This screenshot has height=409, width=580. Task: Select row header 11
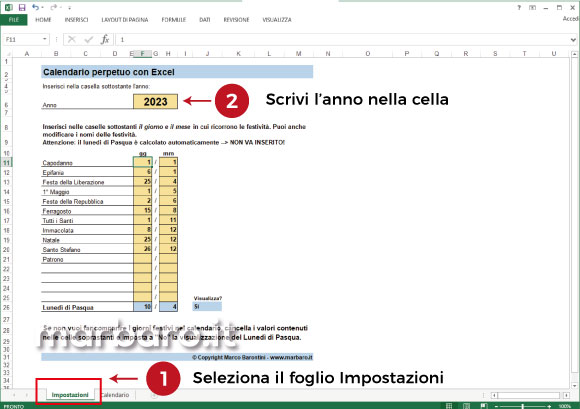tap(6, 162)
